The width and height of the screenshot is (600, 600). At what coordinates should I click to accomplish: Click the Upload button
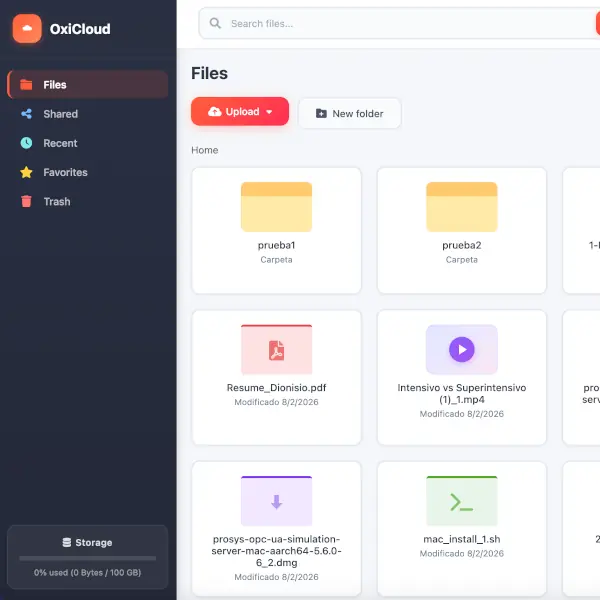click(234, 112)
